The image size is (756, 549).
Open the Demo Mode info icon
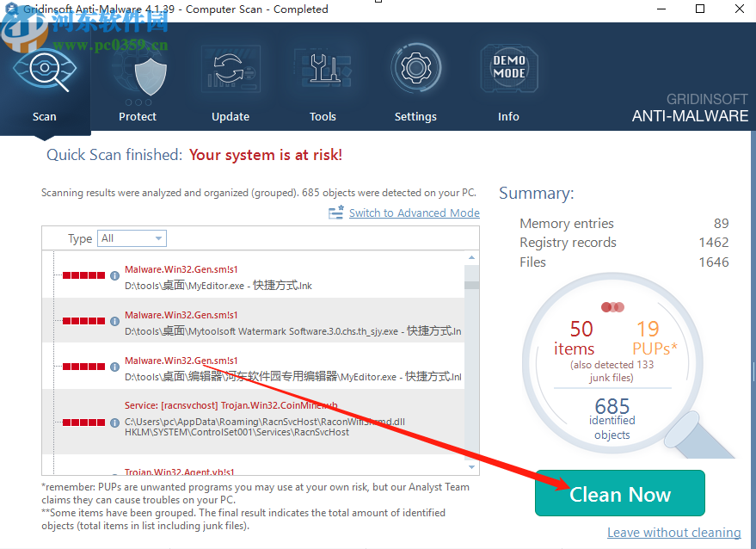(x=509, y=68)
